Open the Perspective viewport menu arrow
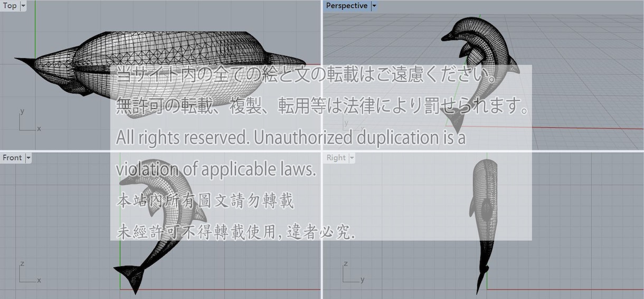 374,6
